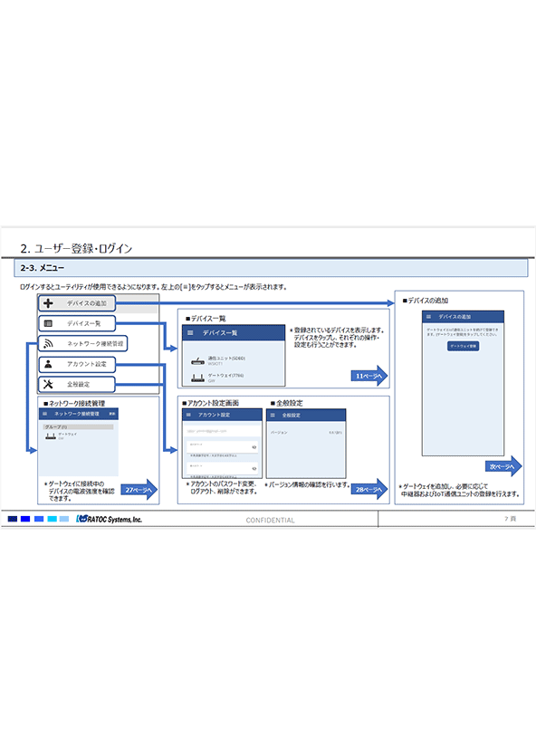Select the ネットワーク接続管理 menu entry

[x=83, y=344]
